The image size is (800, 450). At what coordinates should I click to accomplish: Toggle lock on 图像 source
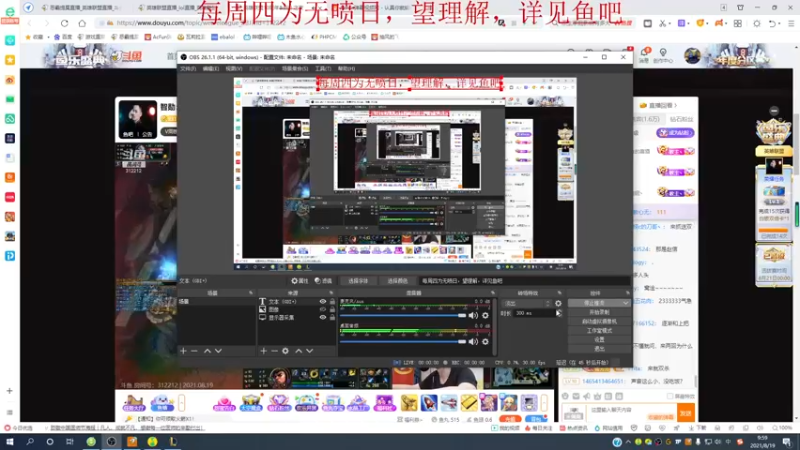(332, 309)
